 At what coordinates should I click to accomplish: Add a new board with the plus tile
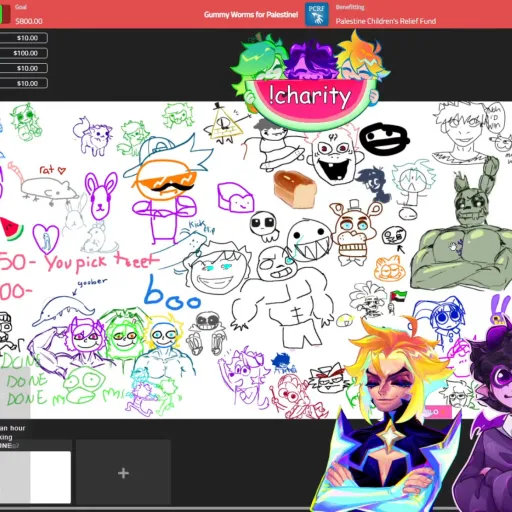pyautogui.click(x=123, y=473)
